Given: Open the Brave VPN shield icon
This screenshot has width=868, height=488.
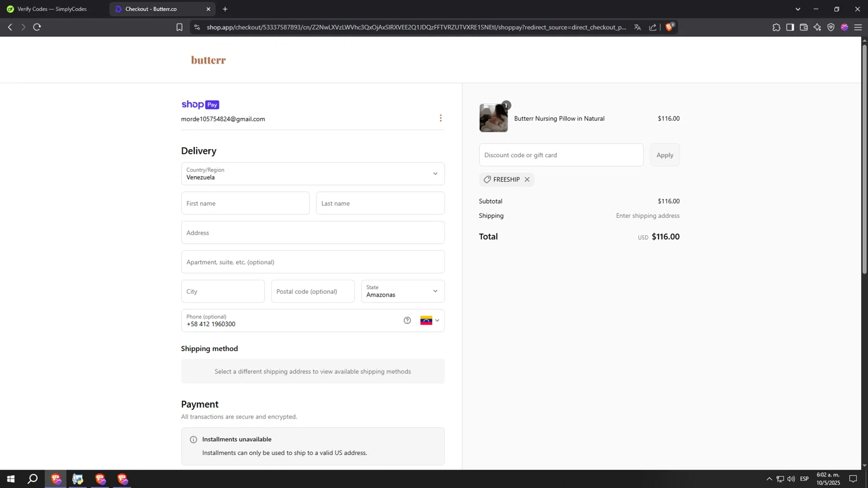Looking at the screenshot, I should 831,27.
